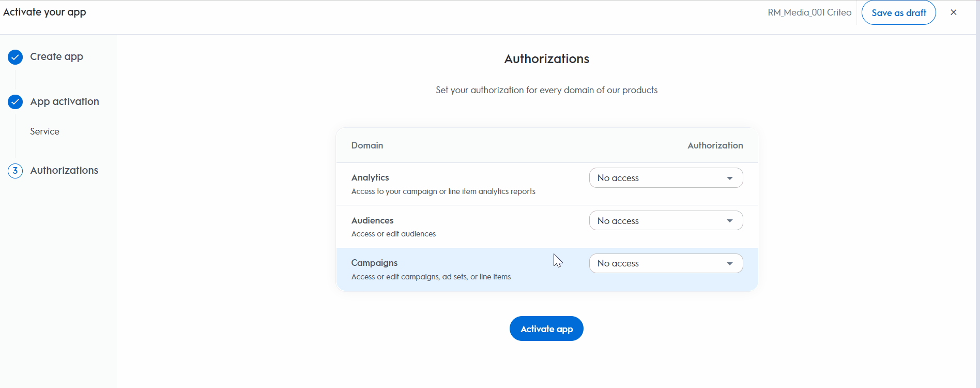Click the Campaigns dropdown arrow icon
This screenshot has height=388, width=980.
pyautogui.click(x=730, y=263)
